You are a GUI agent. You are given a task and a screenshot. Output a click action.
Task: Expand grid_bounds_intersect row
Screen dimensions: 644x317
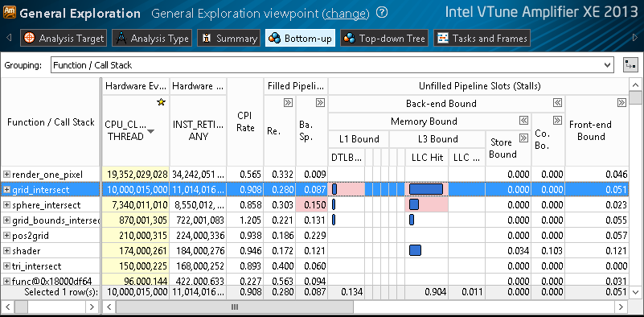pyautogui.click(x=6, y=220)
